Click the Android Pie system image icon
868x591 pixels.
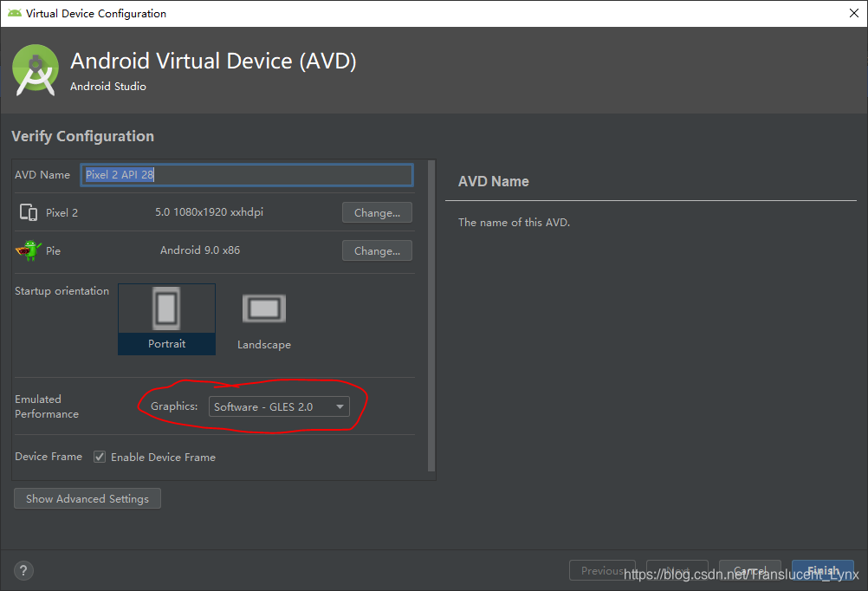click(x=29, y=250)
